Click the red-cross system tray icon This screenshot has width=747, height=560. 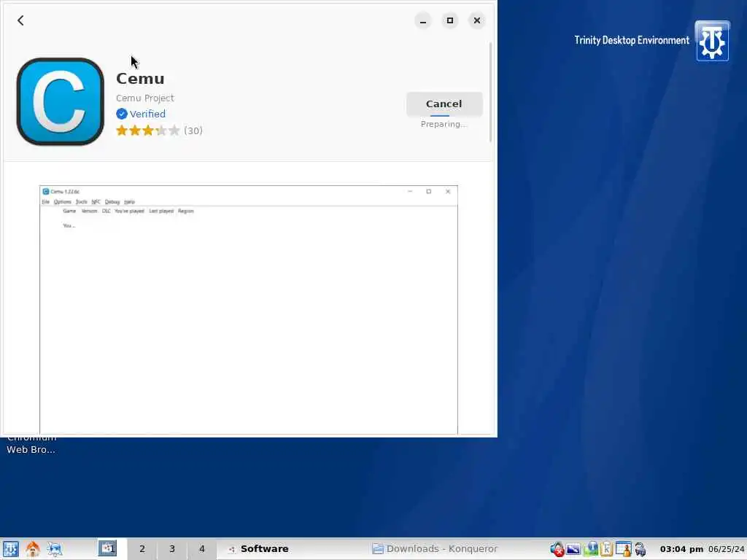point(557,549)
